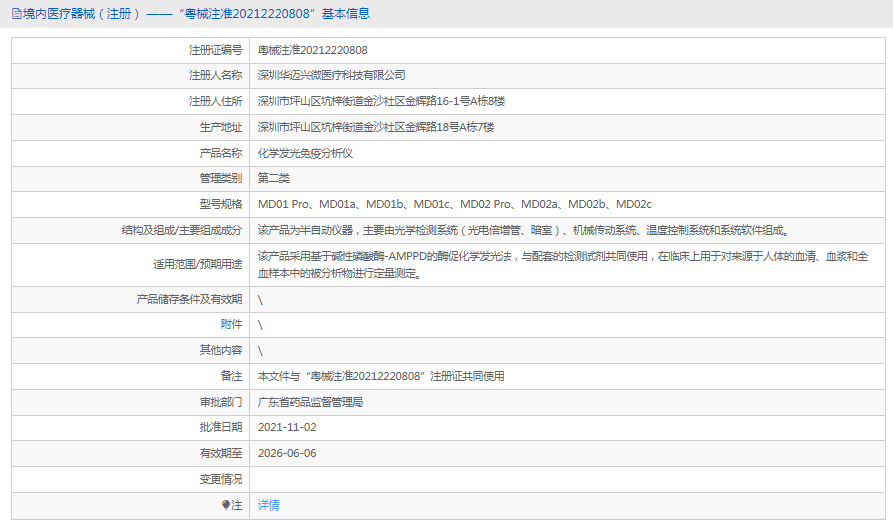Screen dimensions: 893x525
Task: Click the 管理类别 label
Action: click(x=220, y=178)
